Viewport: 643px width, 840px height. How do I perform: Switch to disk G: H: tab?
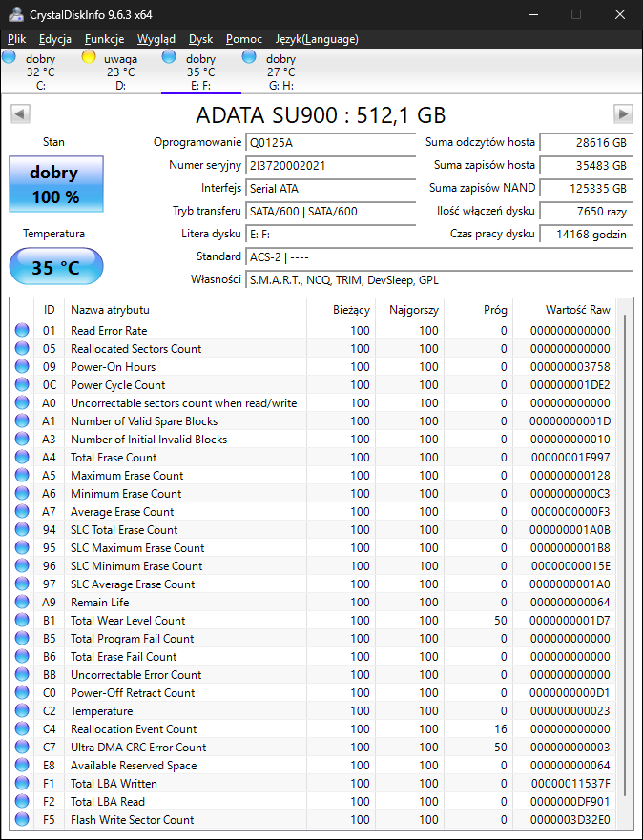tap(280, 72)
